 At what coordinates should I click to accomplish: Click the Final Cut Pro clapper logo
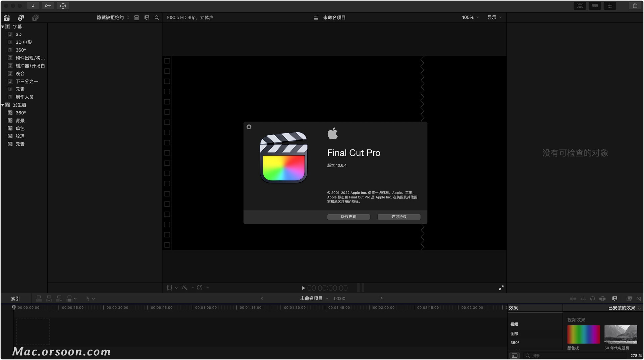coord(284,157)
